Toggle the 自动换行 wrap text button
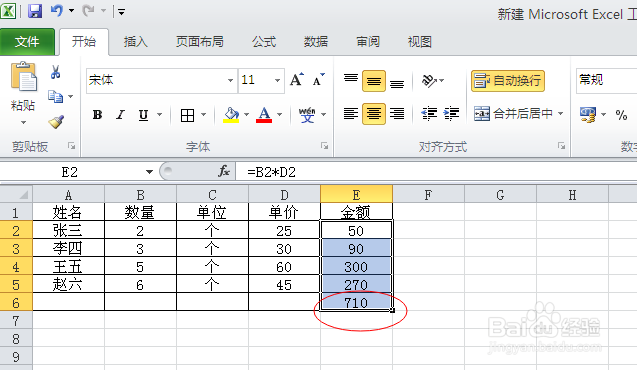Image resolution: width=637 pixels, height=370 pixels. [508, 80]
